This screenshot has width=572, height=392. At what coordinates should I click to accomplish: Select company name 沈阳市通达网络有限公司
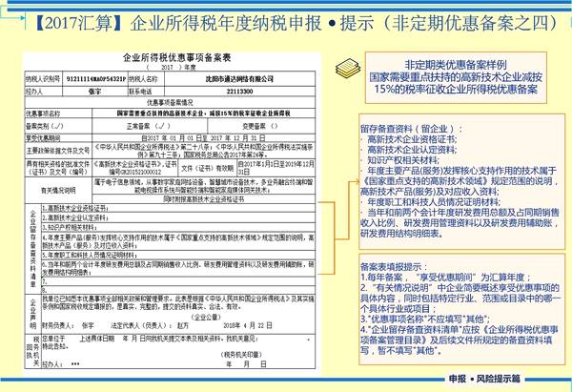coord(239,79)
